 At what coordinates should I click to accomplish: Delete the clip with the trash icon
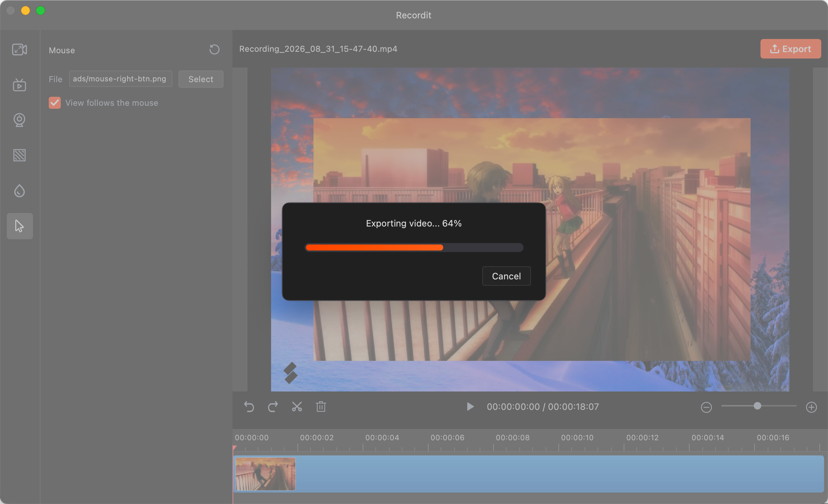(321, 406)
